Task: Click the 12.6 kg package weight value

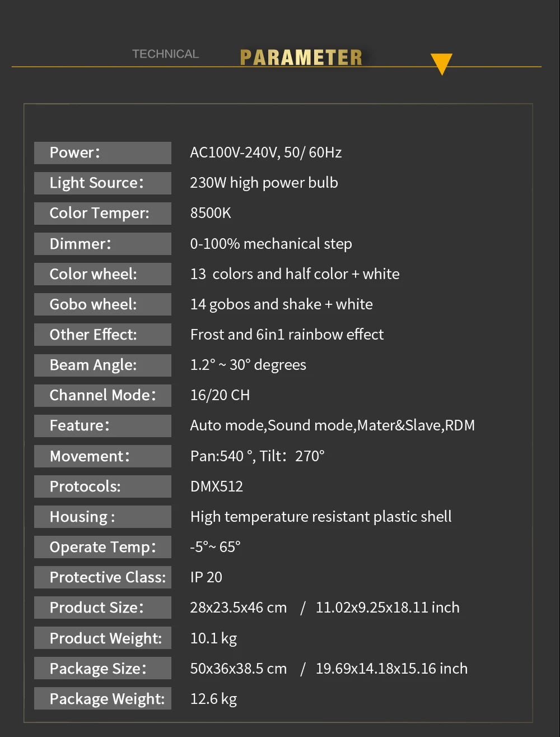Action: click(213, 699)
